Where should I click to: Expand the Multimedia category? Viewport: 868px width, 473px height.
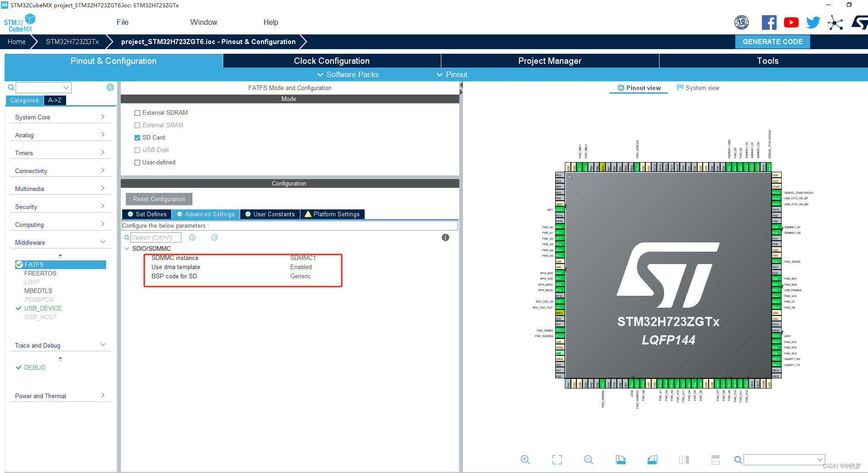pyautogui.click(x=60, y=189)
